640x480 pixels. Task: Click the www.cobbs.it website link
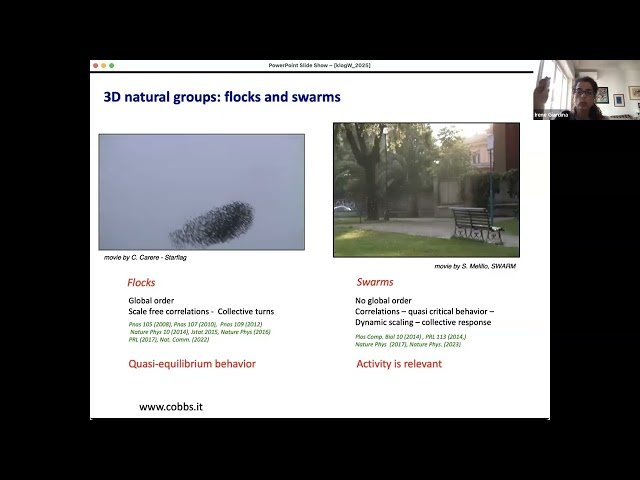pyautogui.click(x=173, y=407)
